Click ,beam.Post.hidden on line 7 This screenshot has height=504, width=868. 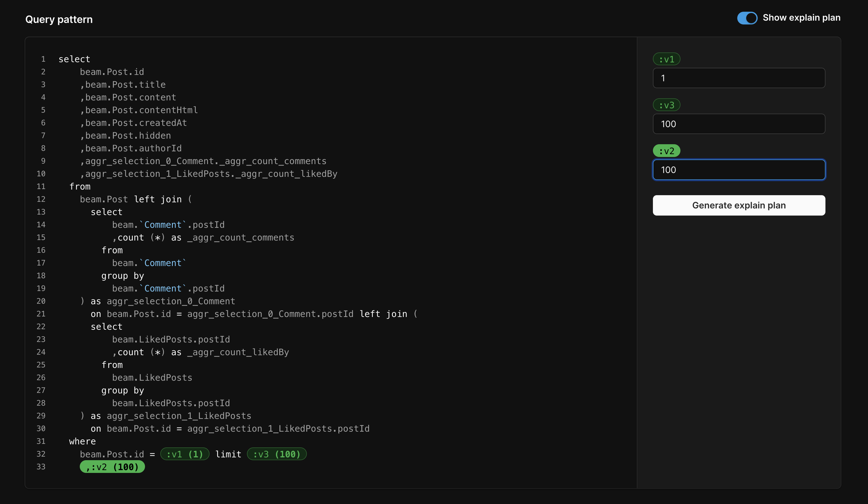(125, 135)
